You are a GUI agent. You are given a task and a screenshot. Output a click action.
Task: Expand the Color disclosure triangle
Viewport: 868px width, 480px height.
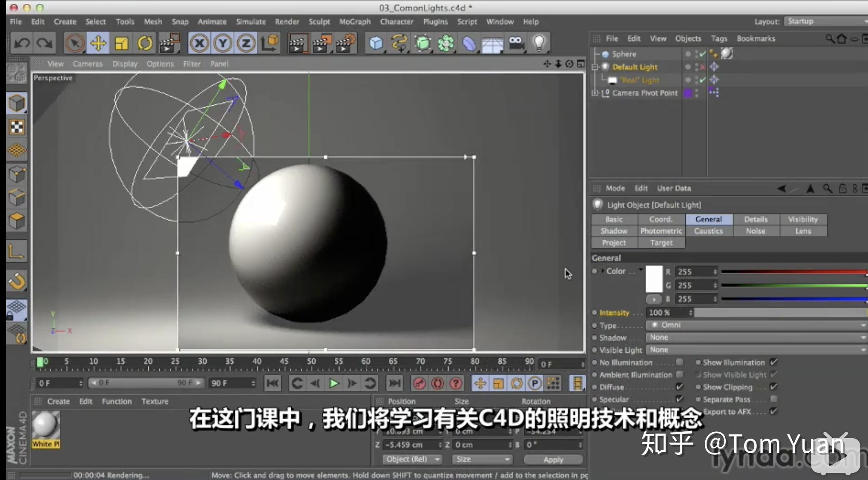tap(603, 271)
